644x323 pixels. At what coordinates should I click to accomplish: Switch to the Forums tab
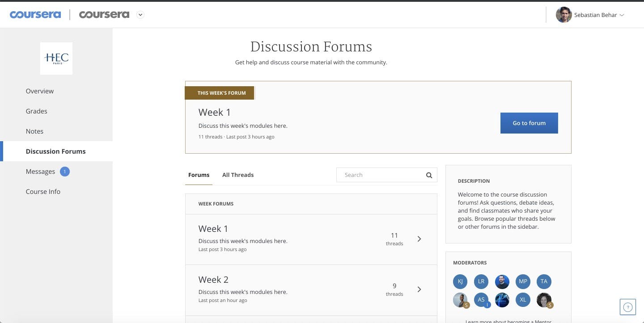pos(199,175)
